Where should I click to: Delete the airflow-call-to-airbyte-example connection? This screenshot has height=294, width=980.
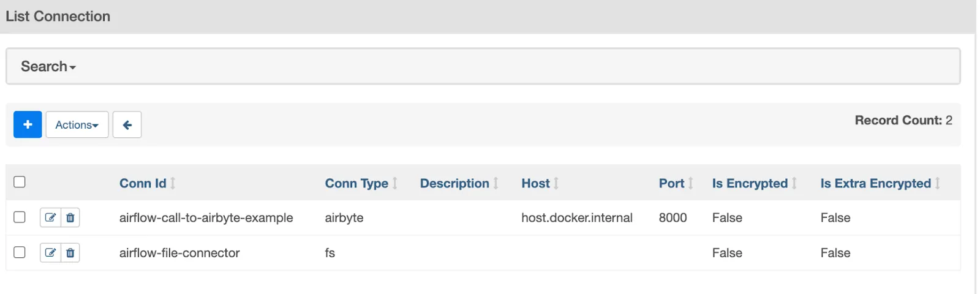(70, 217)
